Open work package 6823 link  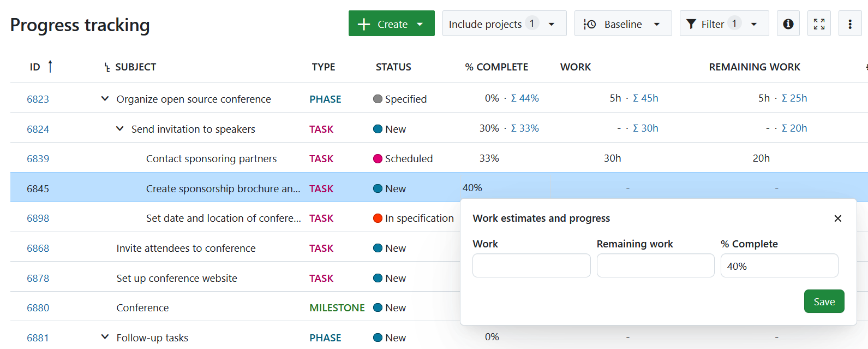[38, 99]
